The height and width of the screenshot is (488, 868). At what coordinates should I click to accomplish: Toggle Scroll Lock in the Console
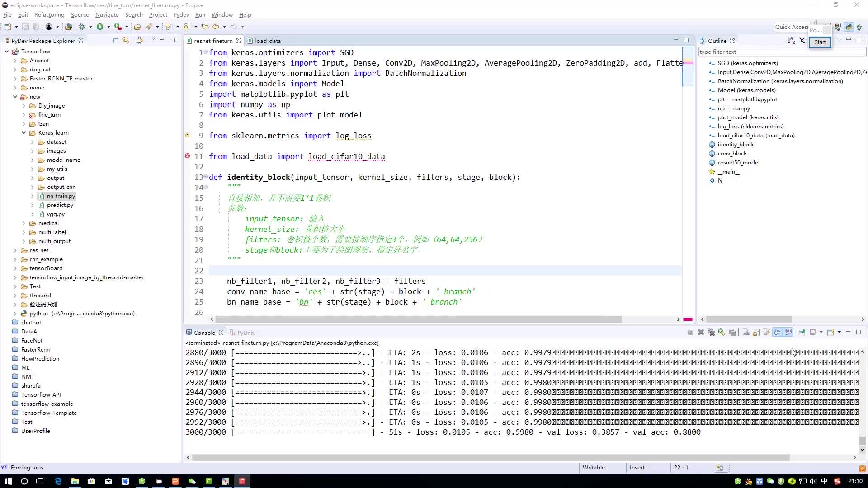(756, 333)
